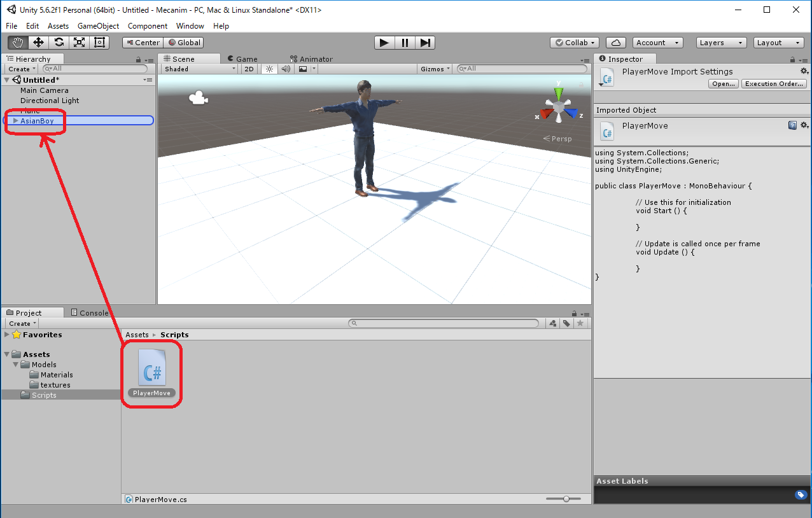
Task: Switch to the Animator tab
Action: tap(311, 59)
